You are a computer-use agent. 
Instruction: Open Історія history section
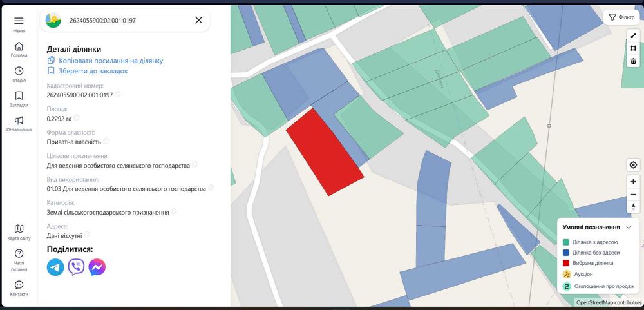[19, 74]
